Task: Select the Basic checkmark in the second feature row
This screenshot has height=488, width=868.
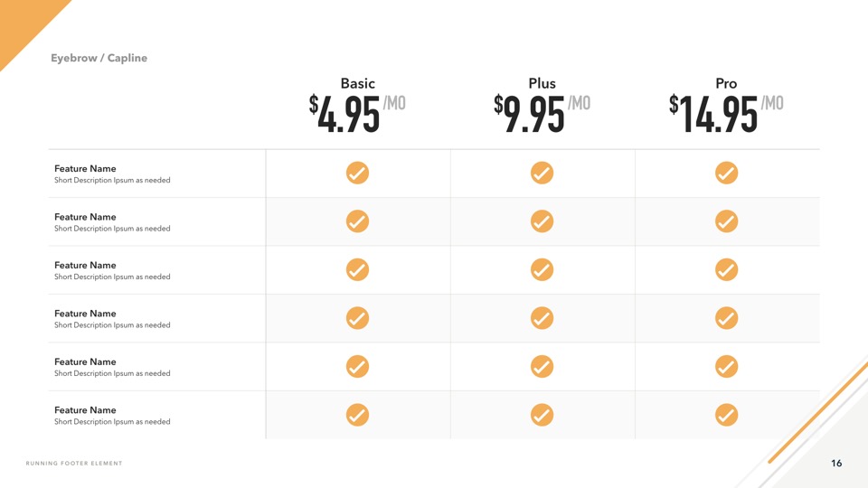Action: 357,221
